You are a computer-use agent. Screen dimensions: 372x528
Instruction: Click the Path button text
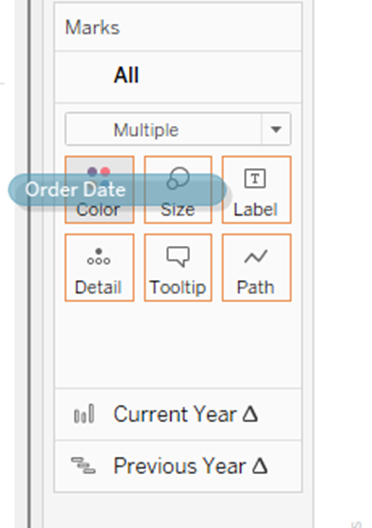pos(256,287)
